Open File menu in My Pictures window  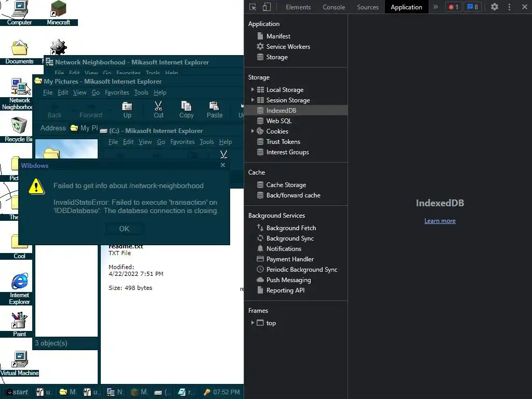point(47,92)
